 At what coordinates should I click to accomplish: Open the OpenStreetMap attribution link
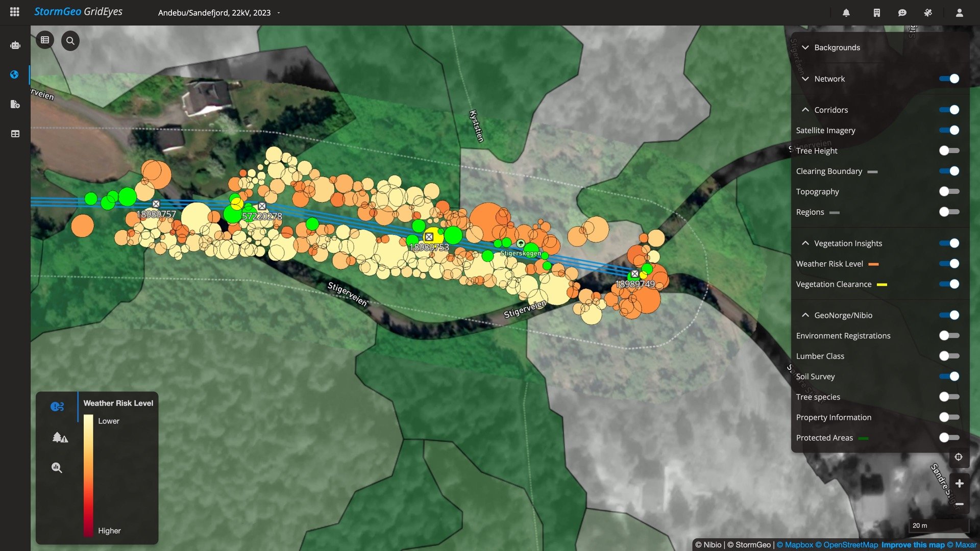[847, 545]
